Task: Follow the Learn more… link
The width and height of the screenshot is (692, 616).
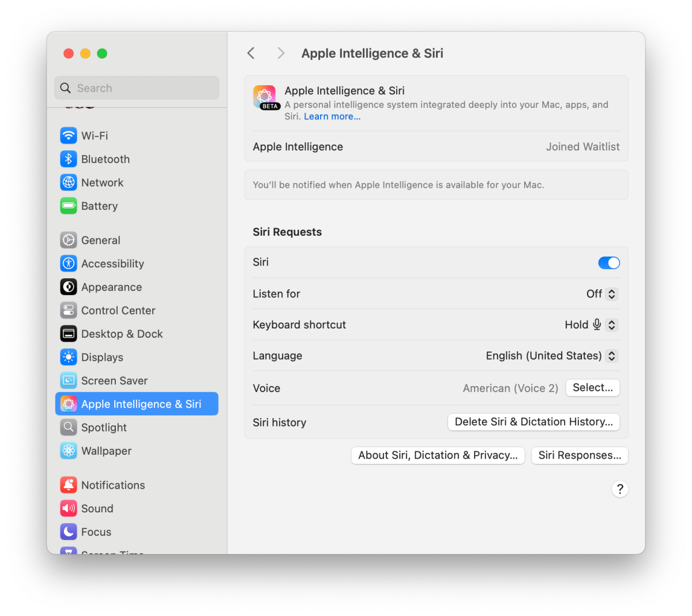Action: click(x=332, y=116)
